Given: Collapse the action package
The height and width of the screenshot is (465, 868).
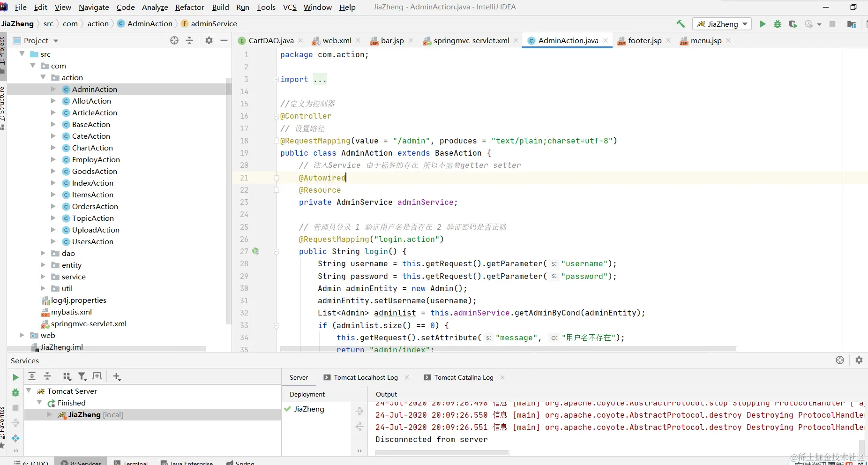Looking at the screenshot, I should point(43,77).
